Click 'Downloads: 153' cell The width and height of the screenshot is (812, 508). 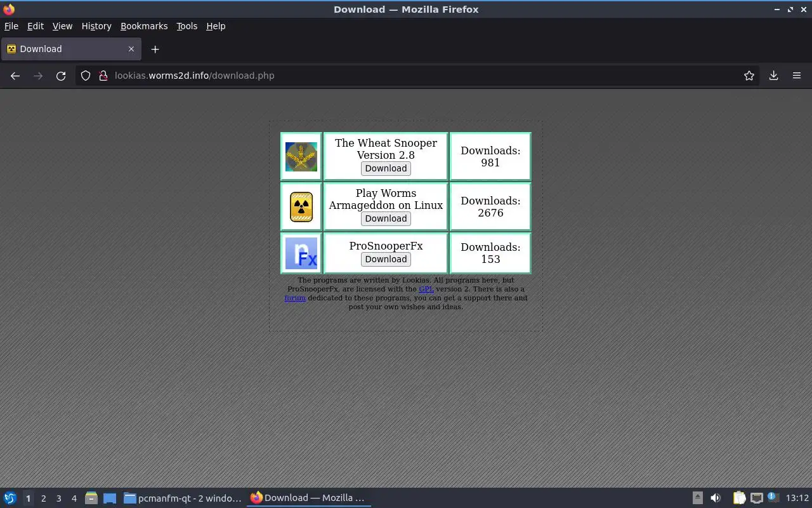[490, 253]
